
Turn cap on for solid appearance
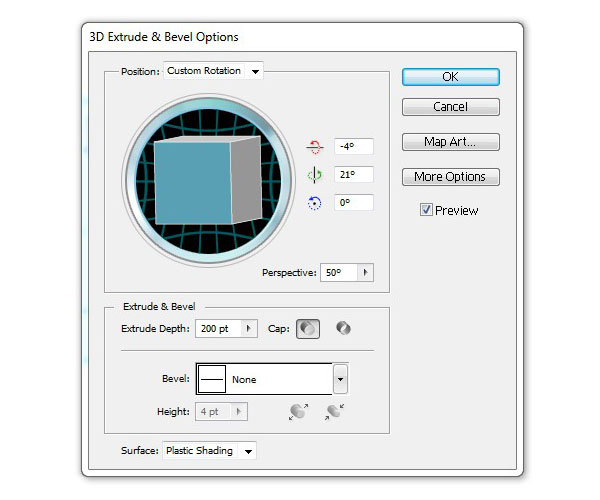[x=308, y=329]
